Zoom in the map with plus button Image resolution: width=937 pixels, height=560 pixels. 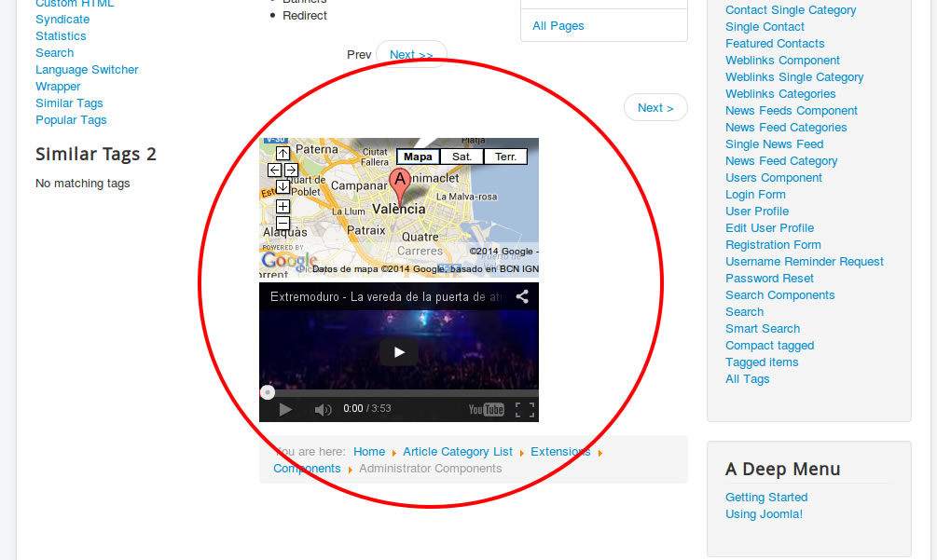282,206
